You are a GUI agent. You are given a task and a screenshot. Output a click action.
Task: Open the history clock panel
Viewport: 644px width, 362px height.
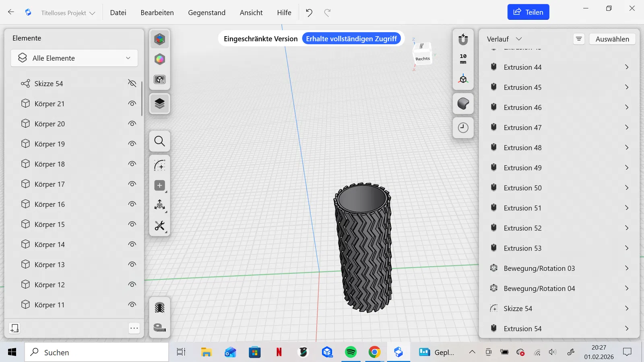click(x=463, y=128)
